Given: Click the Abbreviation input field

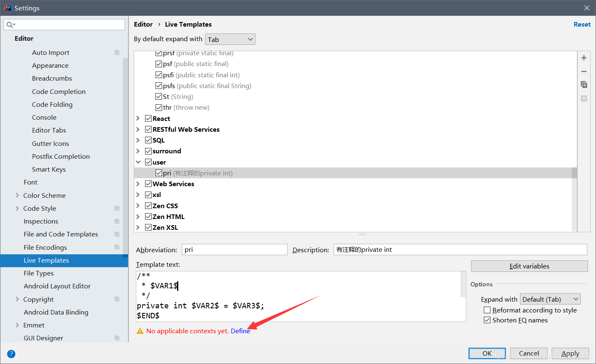Looking at the screenshot, I should (235, 249).
